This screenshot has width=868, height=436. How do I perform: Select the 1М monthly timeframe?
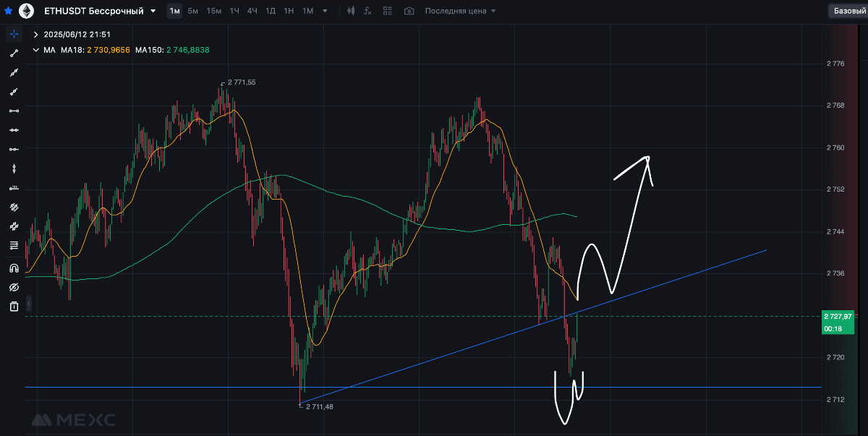pyautogui.click(x=307, y=11)
